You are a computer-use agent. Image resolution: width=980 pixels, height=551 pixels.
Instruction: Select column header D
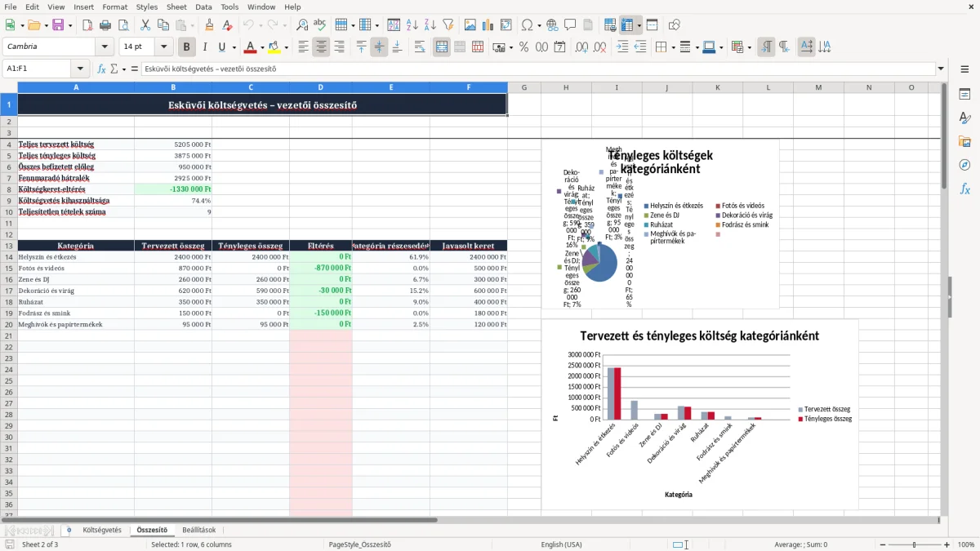(x=320, y=87)
